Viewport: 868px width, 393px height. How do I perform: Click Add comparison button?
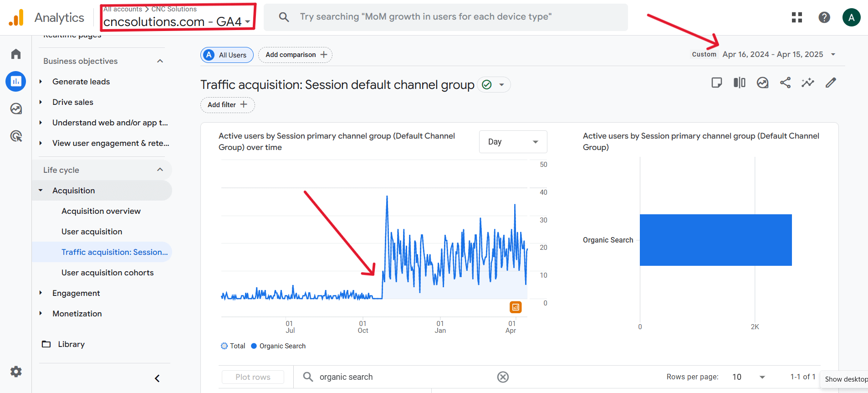[x=295, y=55]
